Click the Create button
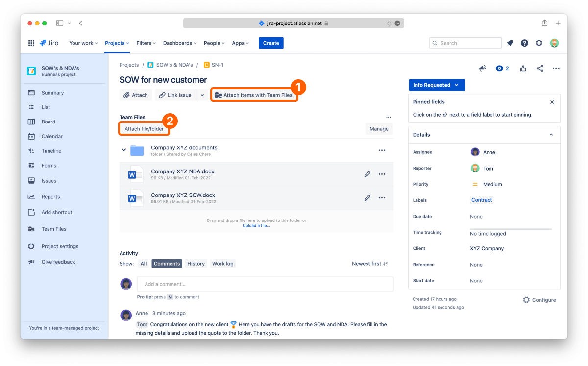This screenshot has height=366, width=588. 271,43
